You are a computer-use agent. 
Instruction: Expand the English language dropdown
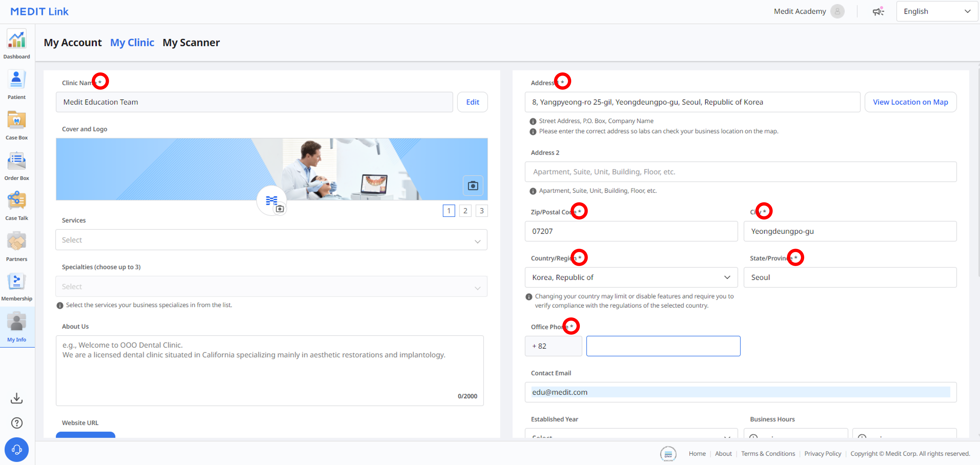coord(937,11)
